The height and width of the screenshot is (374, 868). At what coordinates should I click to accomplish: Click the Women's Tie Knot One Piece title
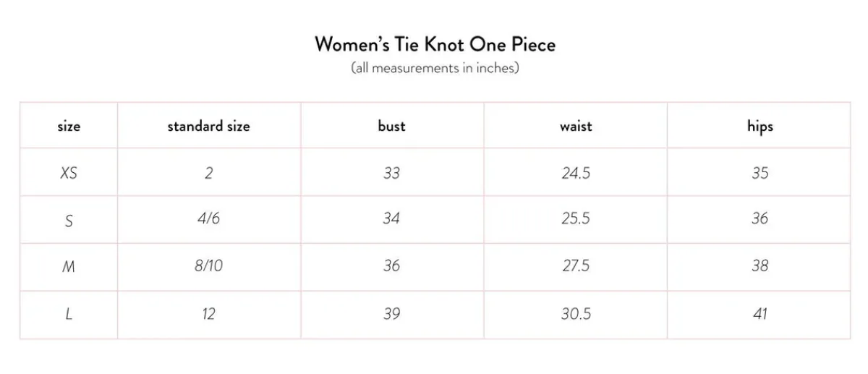pyautogui.click(x=435, y=44)
